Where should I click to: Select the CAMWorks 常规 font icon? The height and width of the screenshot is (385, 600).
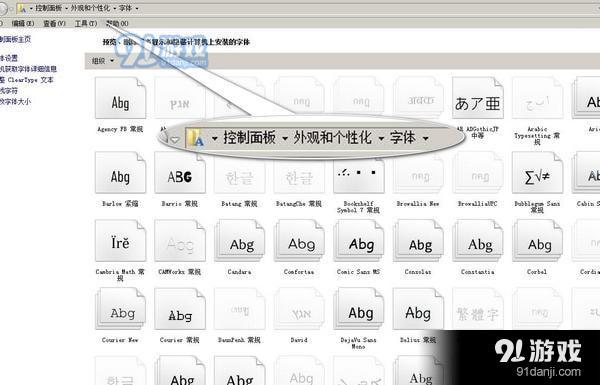[x=180, y=241]
